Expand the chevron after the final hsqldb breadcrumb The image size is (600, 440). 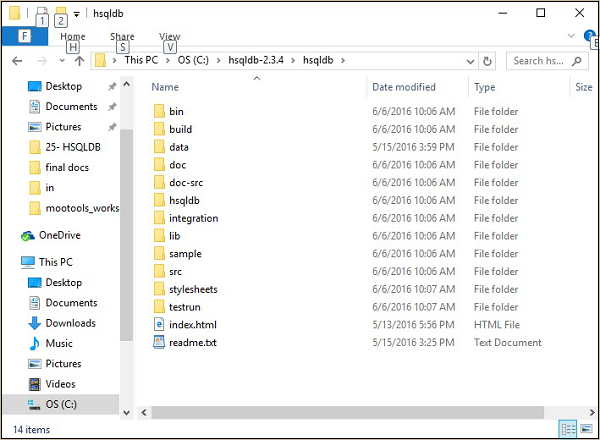point(343,60)
